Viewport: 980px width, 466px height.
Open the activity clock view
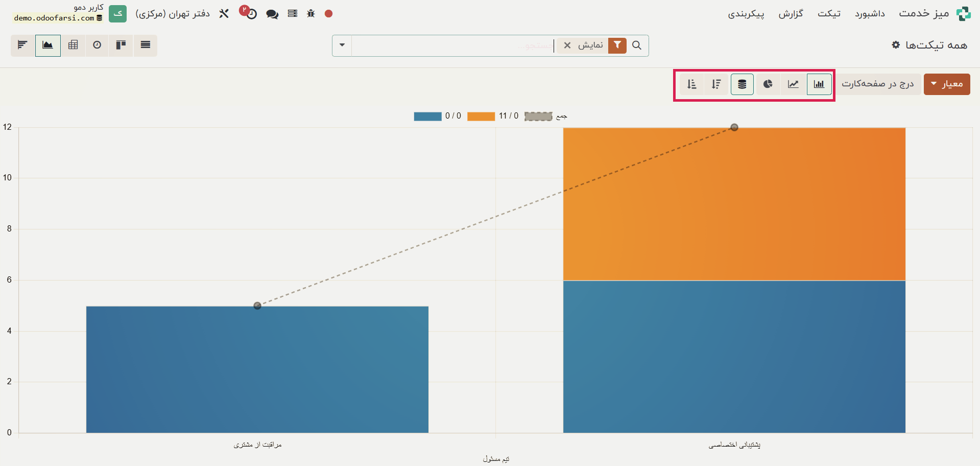pyautogui.click(x=97, y=45)
